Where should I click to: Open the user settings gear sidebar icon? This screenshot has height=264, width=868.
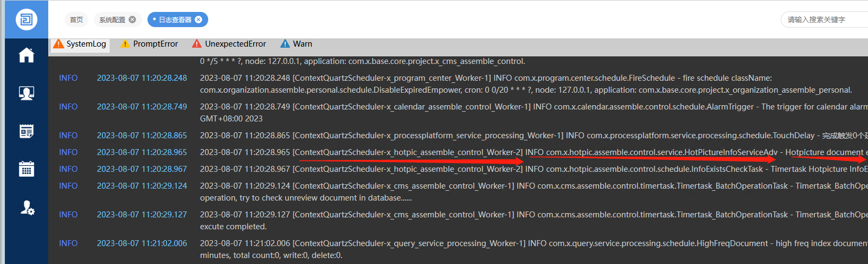coord(27,208)
